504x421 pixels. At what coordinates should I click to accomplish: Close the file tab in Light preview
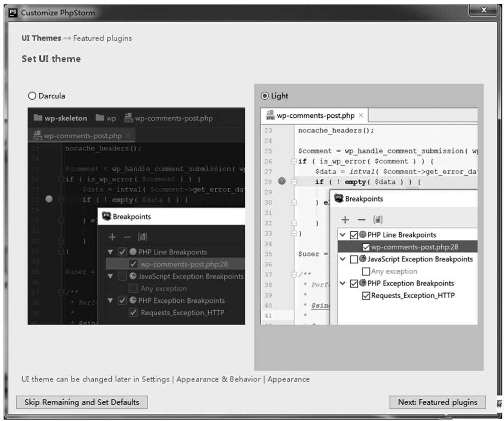pos(361,115)
